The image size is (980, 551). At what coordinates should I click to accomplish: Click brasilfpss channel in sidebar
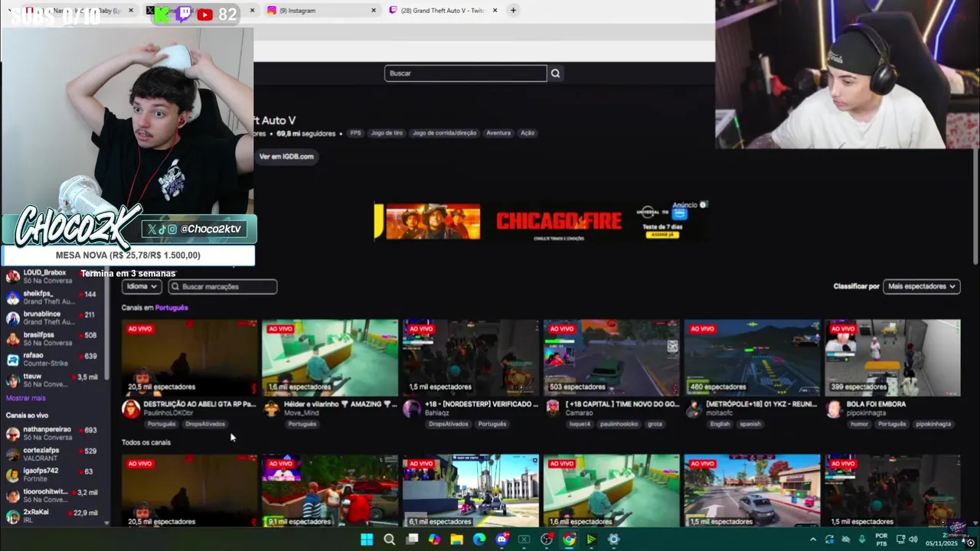52,338
